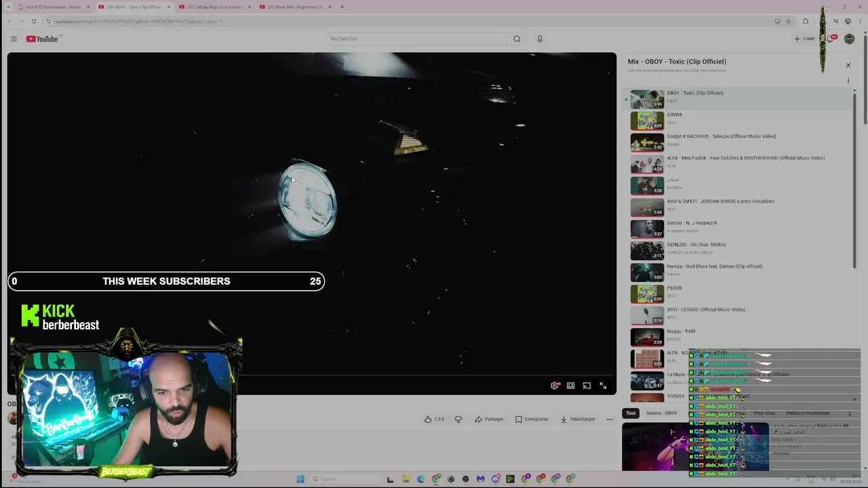Viewport: 868px width, 488px height.
Task: Open the Windows Start menu
Action: click(x=300, y=479)
